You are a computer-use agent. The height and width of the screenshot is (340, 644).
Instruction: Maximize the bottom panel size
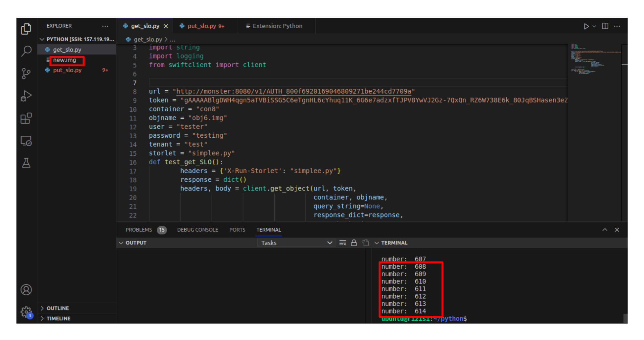(605, 230)
